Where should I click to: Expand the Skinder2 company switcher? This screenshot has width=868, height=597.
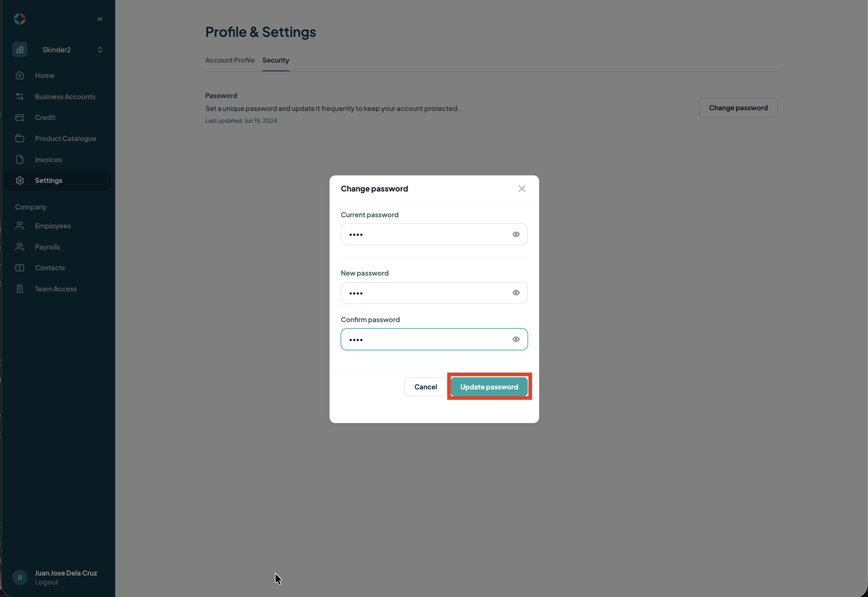click(x=100, y=50)
